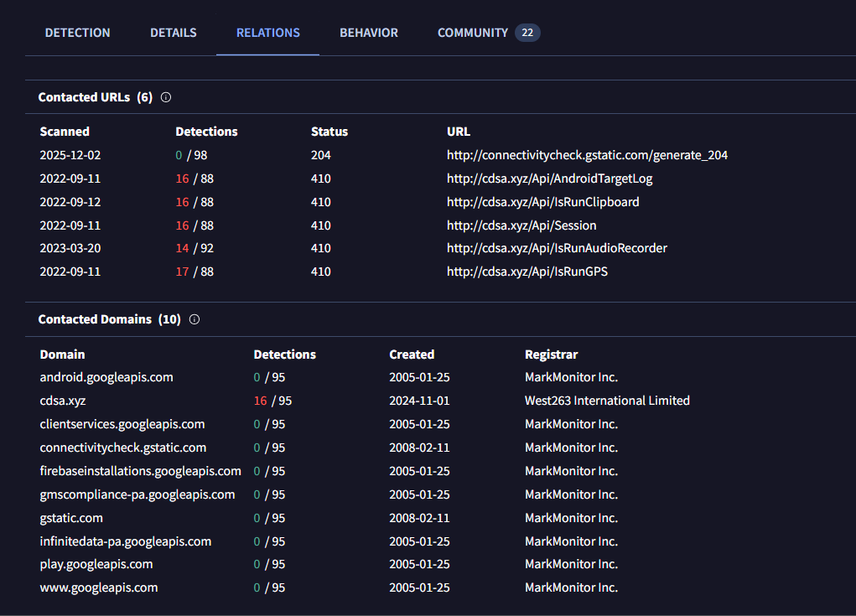Open the cdsa.xyz domain entry
The height and width of the screenshot is (616, 856).
tap(63, 401)
